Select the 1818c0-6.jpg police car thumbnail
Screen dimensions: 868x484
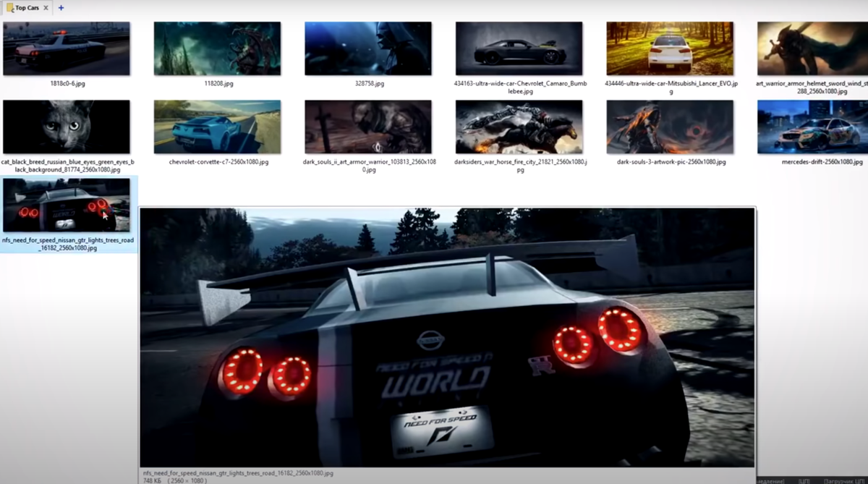(67, 48)
